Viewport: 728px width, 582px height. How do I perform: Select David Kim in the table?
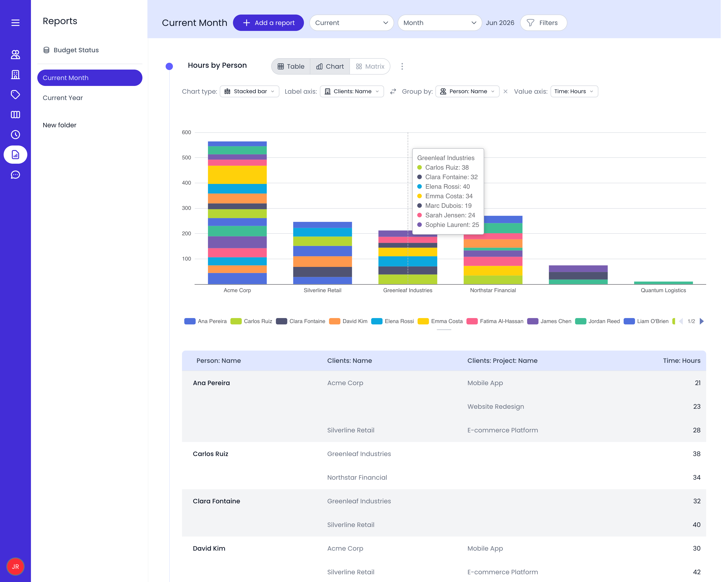pyautogui.click(x=209, y=548)
